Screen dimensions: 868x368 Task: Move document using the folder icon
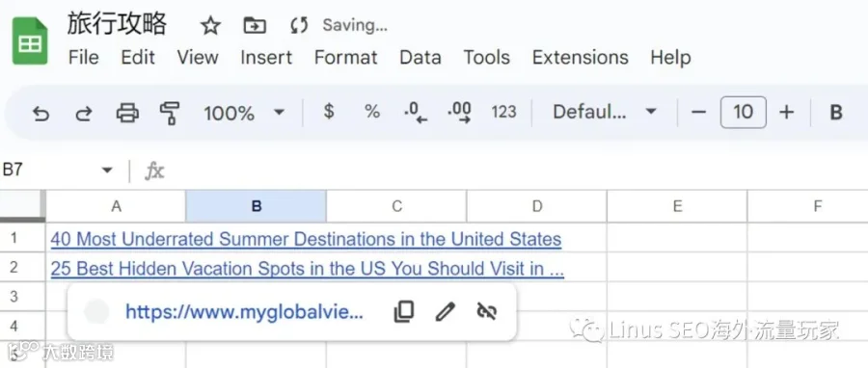(255, 25)
